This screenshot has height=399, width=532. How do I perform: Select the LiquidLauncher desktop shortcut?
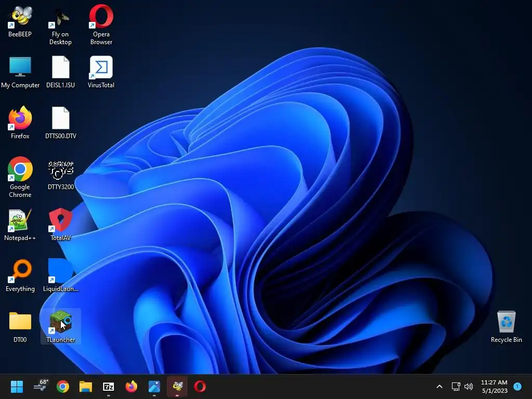pyautogui.click(x=60, y=276)
